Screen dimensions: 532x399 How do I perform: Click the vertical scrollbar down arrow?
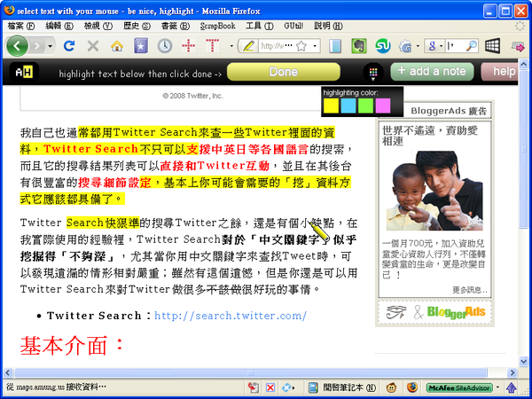pos(523,362)
